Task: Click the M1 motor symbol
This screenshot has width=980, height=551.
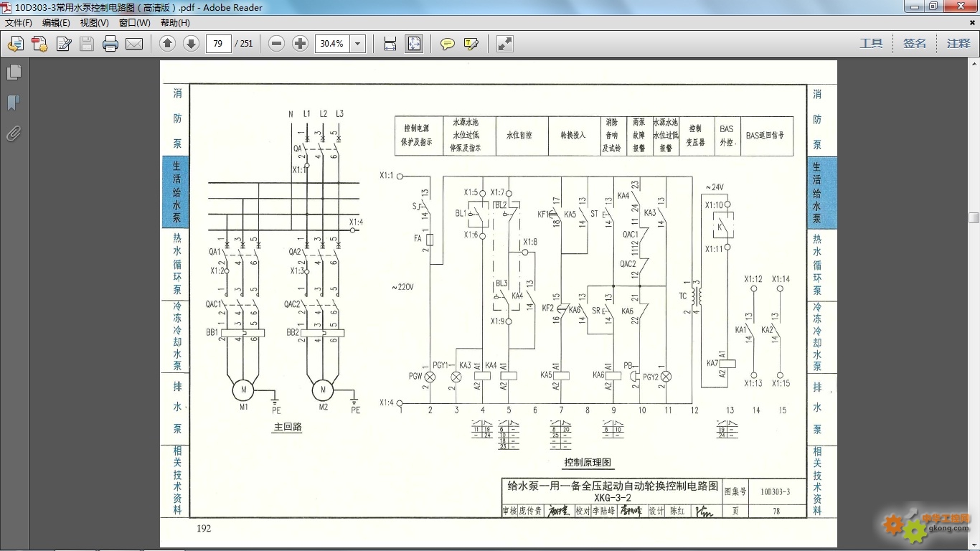Action: [243, 390]
